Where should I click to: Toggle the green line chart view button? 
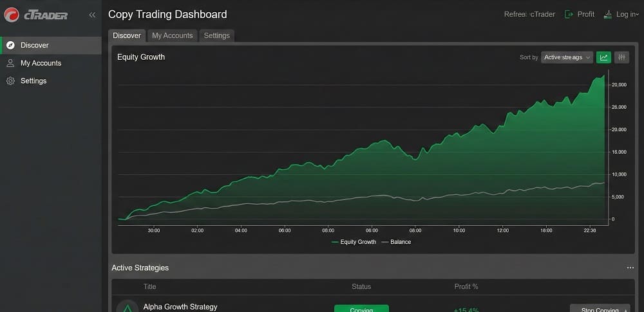click(603, 57)
